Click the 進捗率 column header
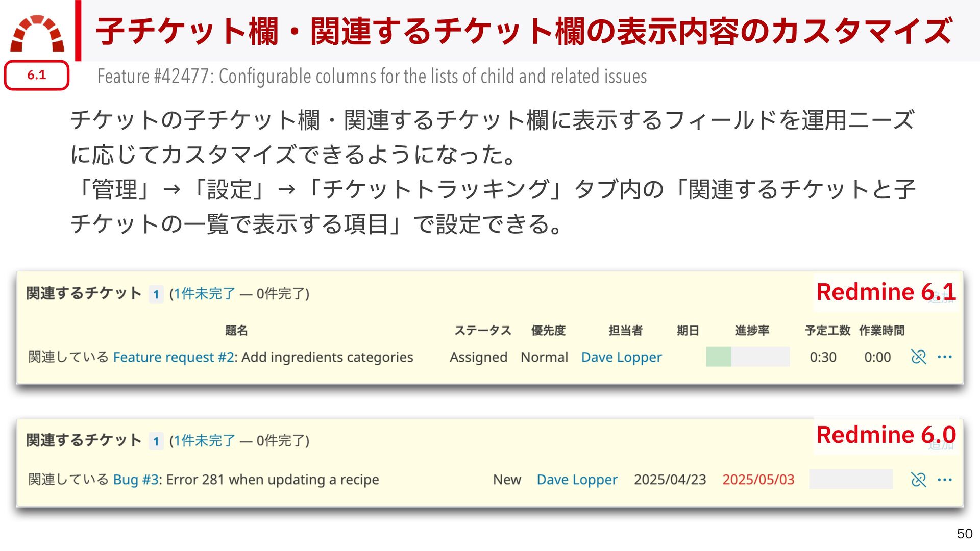This screenshot has height=551, width=980. click(x=751, y=331)
